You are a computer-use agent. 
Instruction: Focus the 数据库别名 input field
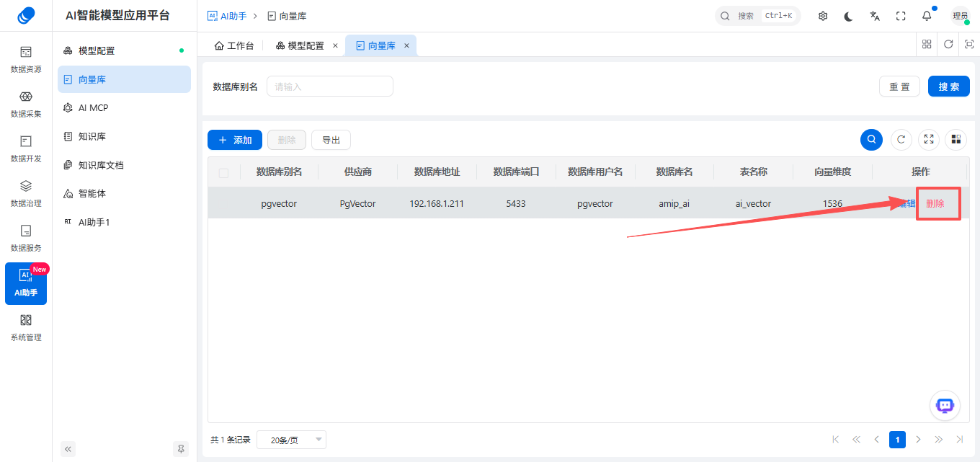click(x=330, y=86)
